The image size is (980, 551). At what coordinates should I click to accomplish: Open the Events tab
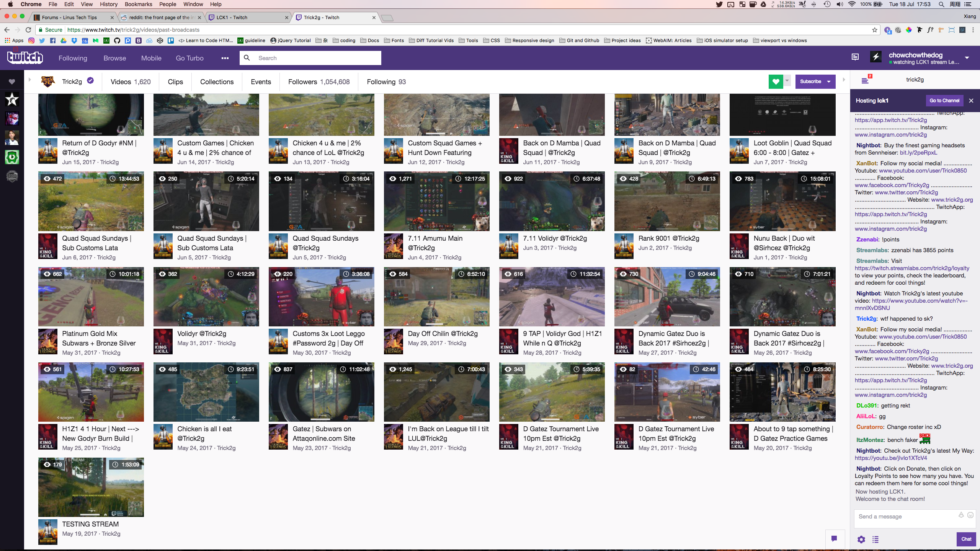261,82
